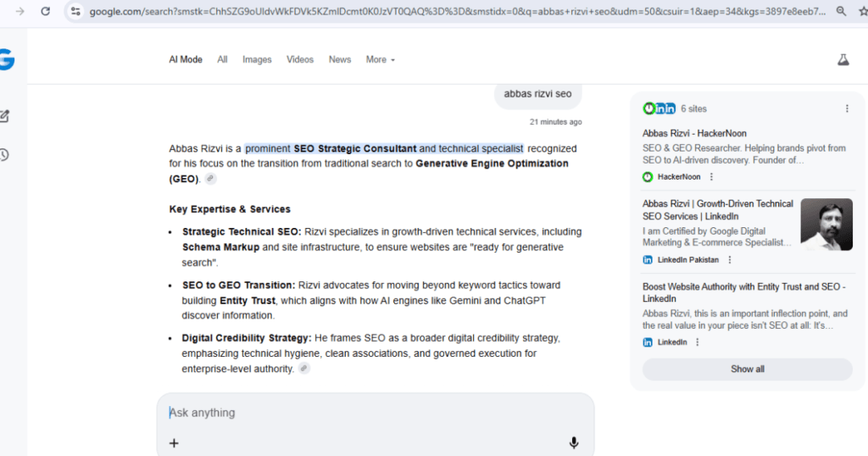Start voice input with microphone icon
Screen dimensions: 868x456
[x=574, y=442]
